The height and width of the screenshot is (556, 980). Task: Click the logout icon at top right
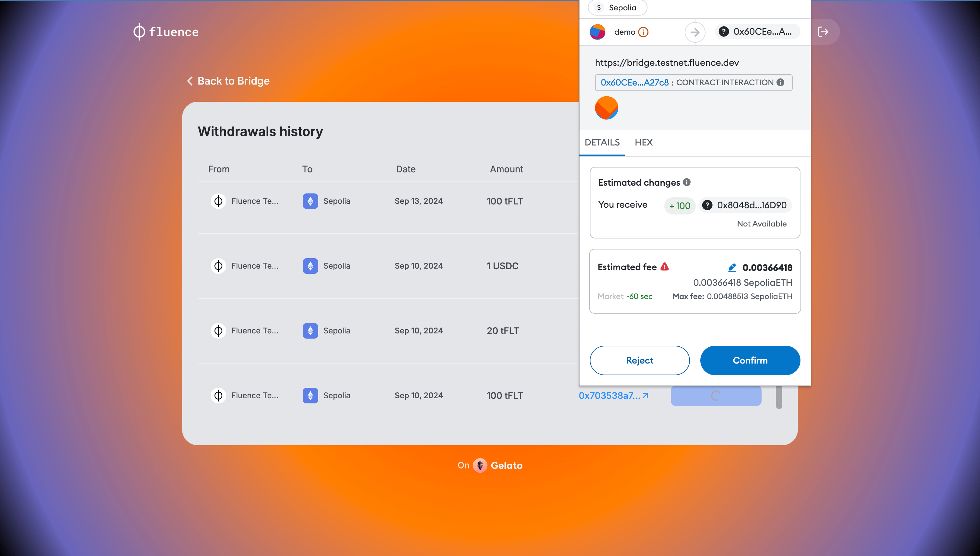[x=823, y=32]
